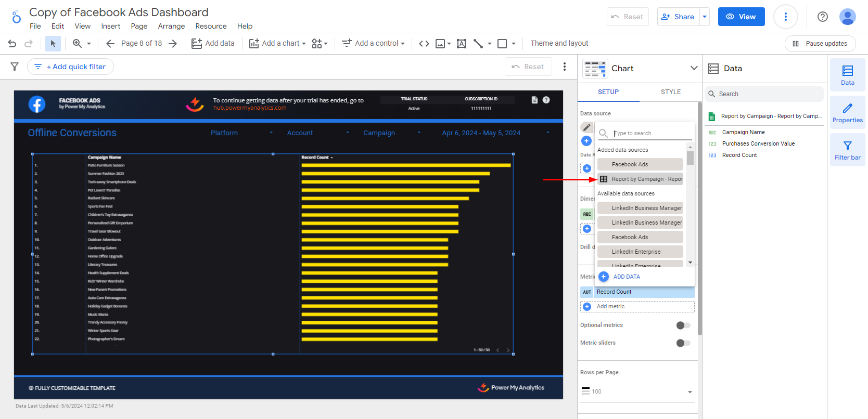The width and height of the screenshot is (868, 419).
Task: Open the Filter bar side panel
Action: [847, 150]
